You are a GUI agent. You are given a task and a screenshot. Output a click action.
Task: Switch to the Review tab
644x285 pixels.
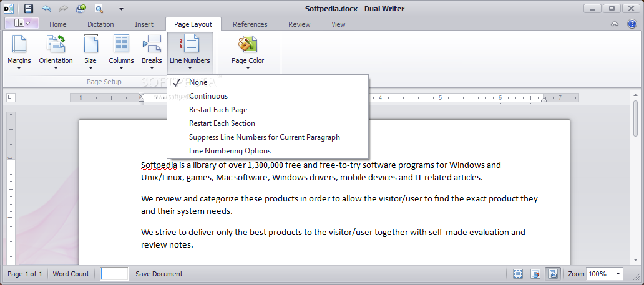(300, 25)
